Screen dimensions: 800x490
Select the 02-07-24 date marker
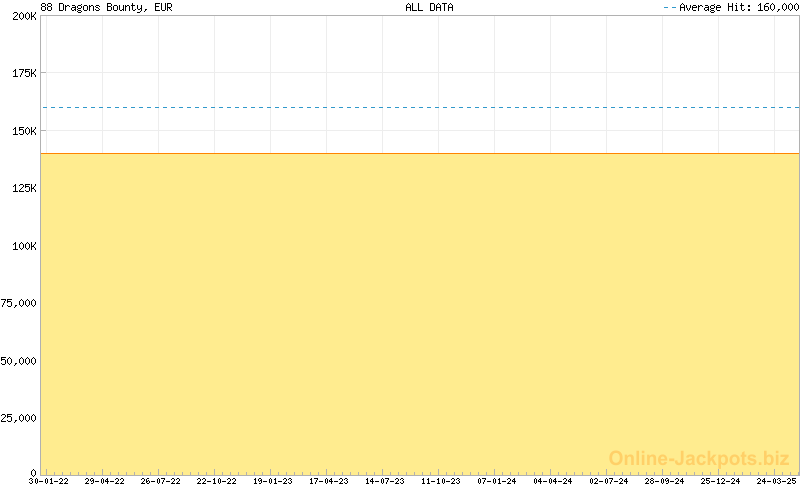tap(609, 481)
